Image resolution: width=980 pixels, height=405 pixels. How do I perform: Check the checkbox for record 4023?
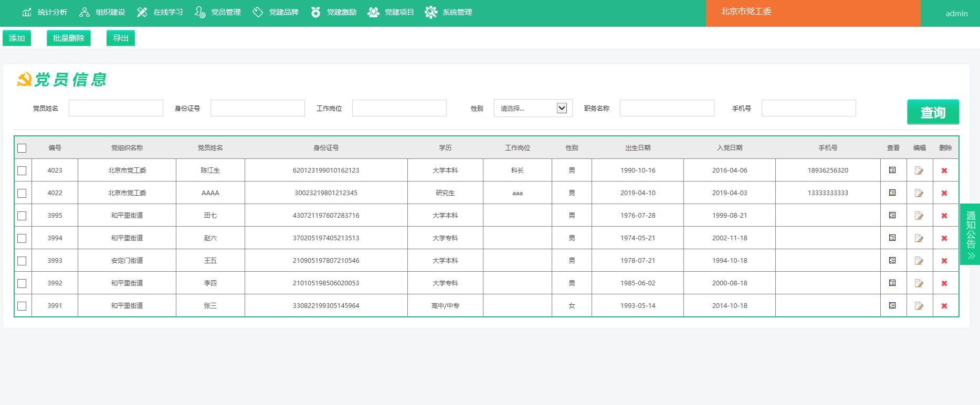(22, 170)
